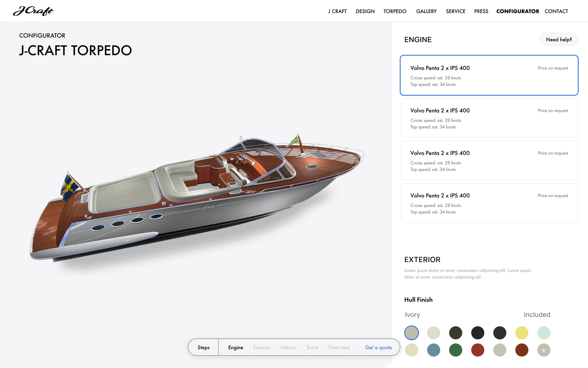
Task: Pick the fourth Volvo Penta engine card
Action: pos(489,203)
